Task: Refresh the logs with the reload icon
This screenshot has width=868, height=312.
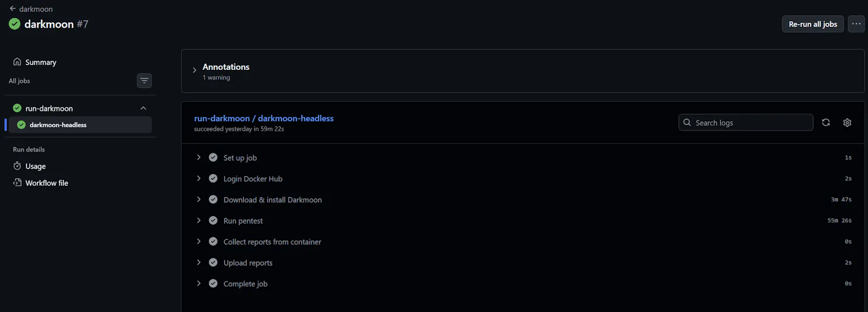Action: [x=826, y=122]
